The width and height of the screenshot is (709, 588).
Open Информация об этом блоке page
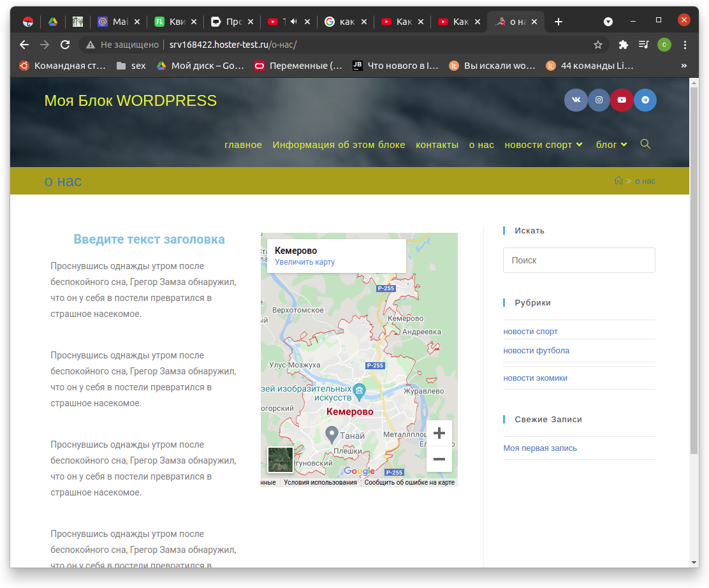pos(339,145)
